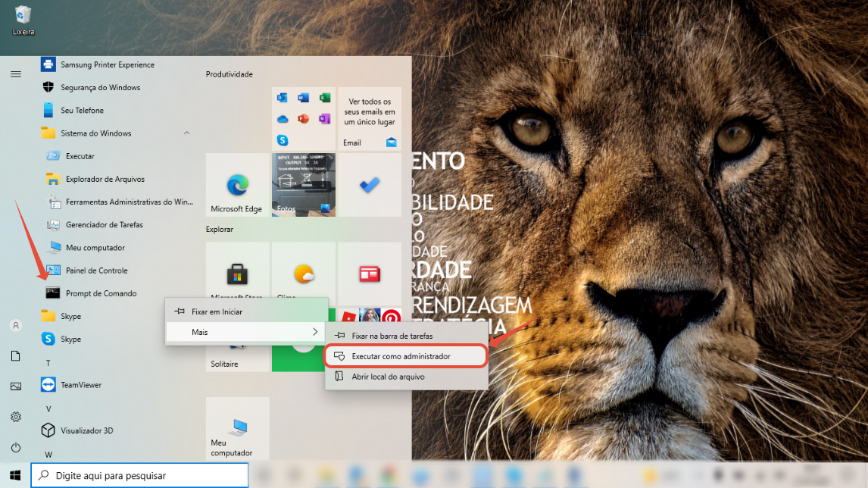The height and width of the screenshot is (488, 868).
Task: Launch Seu Telefone app icon
Action: [48, 110]
